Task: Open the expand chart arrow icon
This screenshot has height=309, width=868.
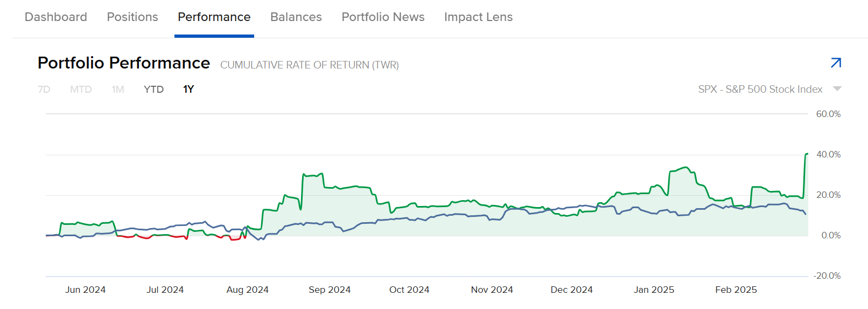Action: pyautogui.click(x=836, y=63)
